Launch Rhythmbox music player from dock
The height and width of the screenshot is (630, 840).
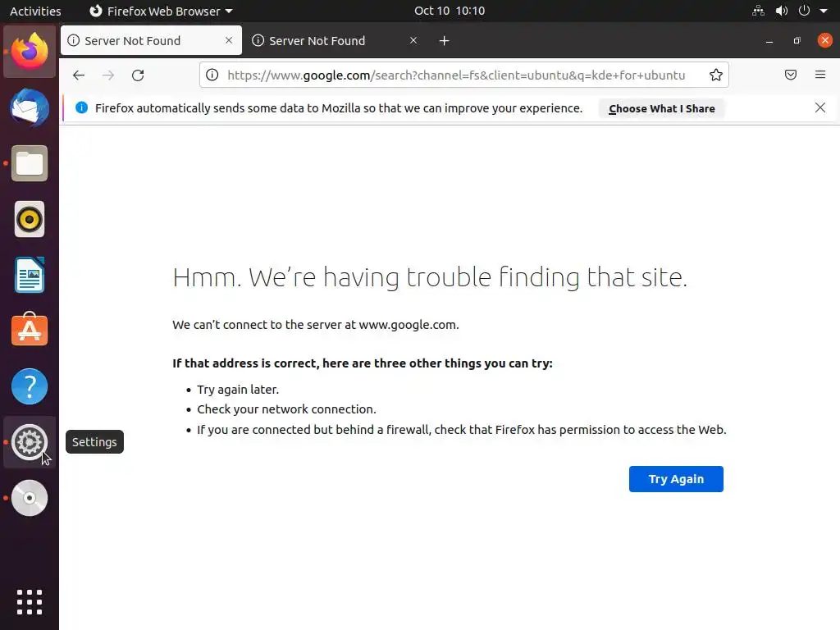(x=30, y=219)
